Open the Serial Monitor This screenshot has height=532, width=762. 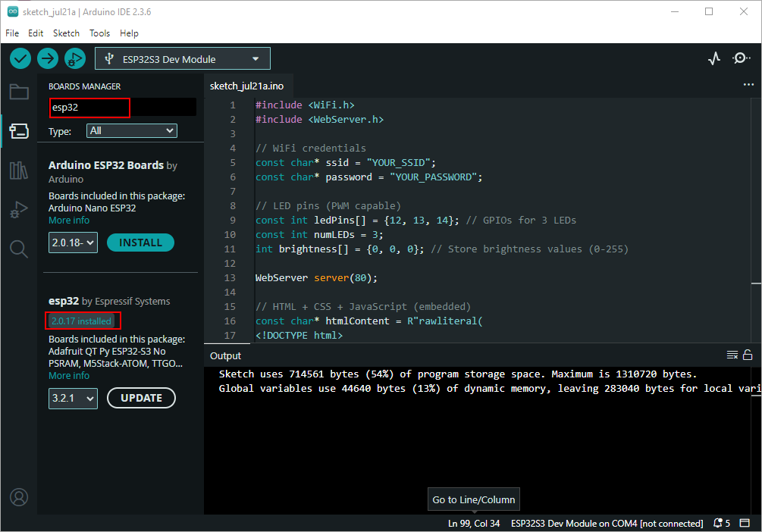[741, 58]
